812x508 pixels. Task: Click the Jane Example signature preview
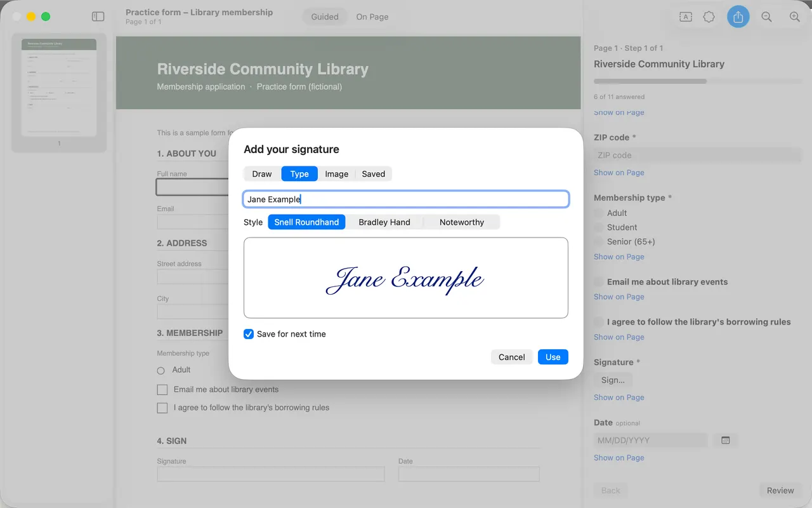pyautogui.click(x=406, y=278)
